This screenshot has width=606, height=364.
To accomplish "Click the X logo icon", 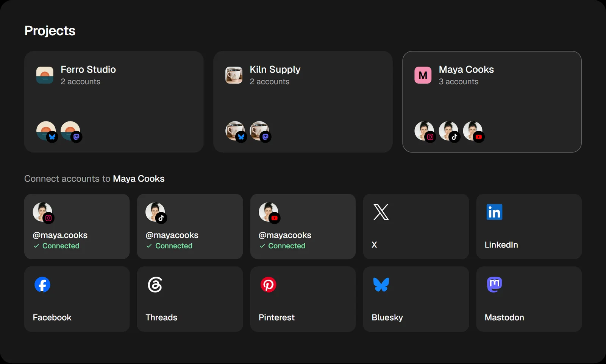I will [x=381, y=212].
